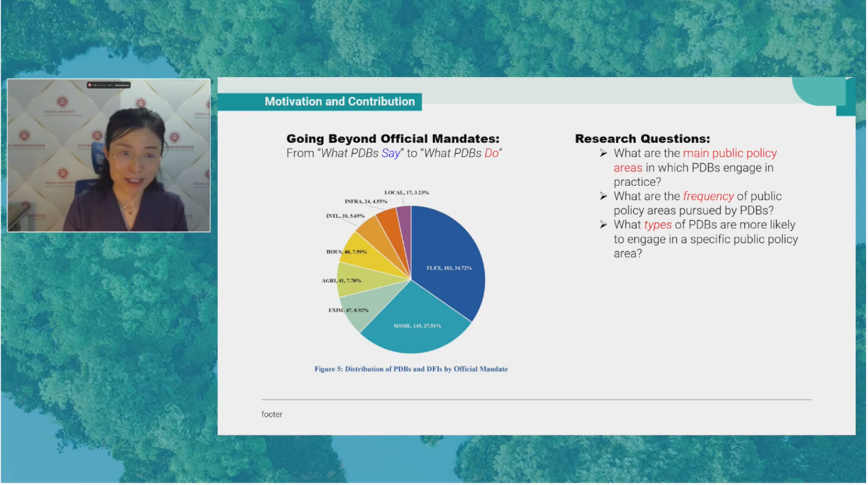Click the 'footer' text on the slide
The height and width of the screenshot is (485, 868).
(272, 414)
